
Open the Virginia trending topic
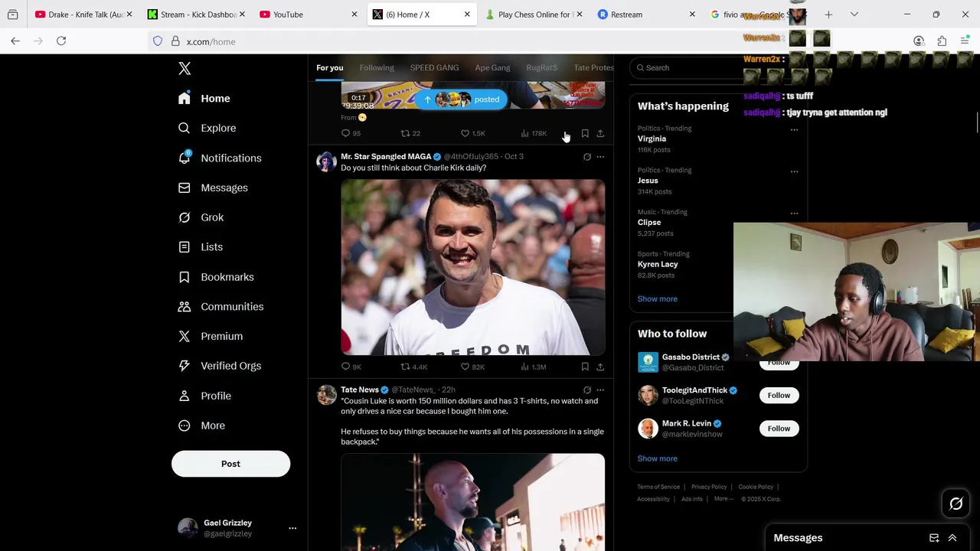point(652,139)
